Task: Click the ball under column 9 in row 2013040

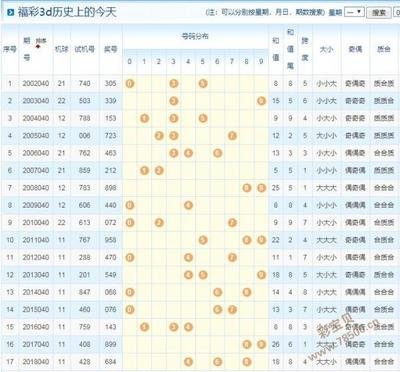Action: (x=261, y=275)
